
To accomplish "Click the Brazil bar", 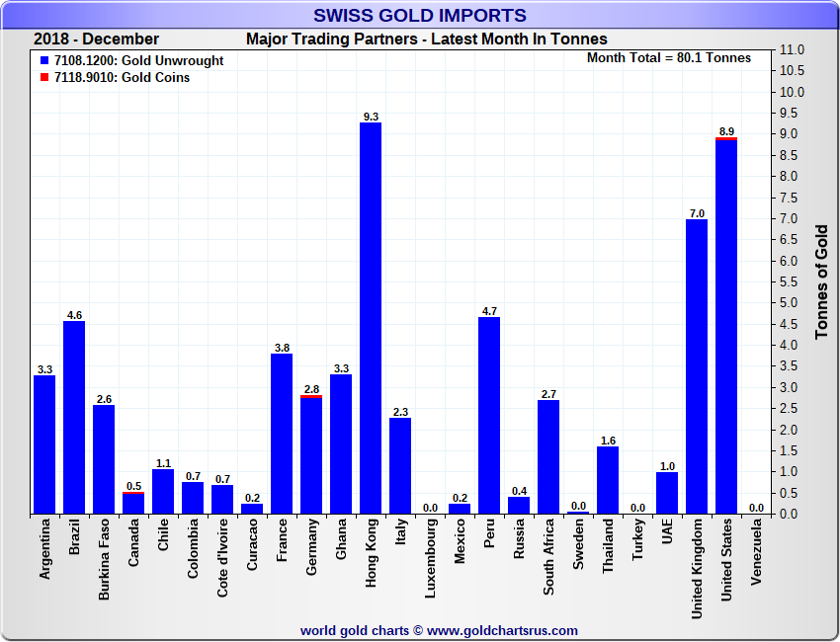I will 74,417.
